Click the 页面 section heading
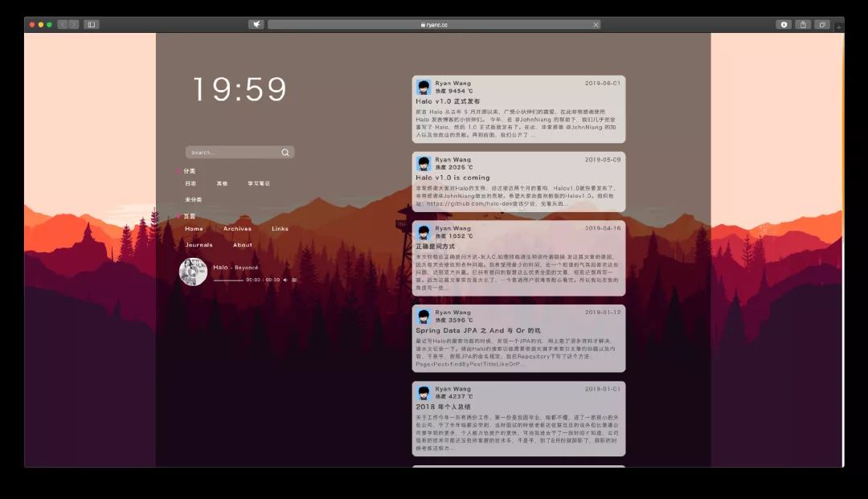 [190, 216]
